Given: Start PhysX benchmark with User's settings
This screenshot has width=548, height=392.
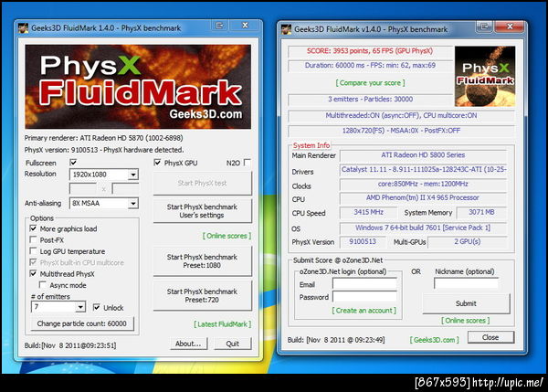Looking at the screenshot, I should [x=202, y=211].
